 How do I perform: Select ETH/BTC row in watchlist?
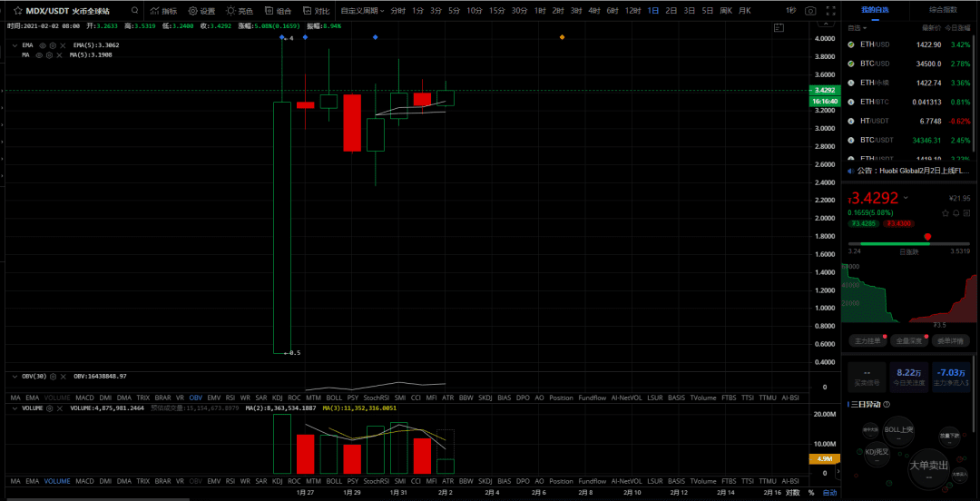(908, 102)
